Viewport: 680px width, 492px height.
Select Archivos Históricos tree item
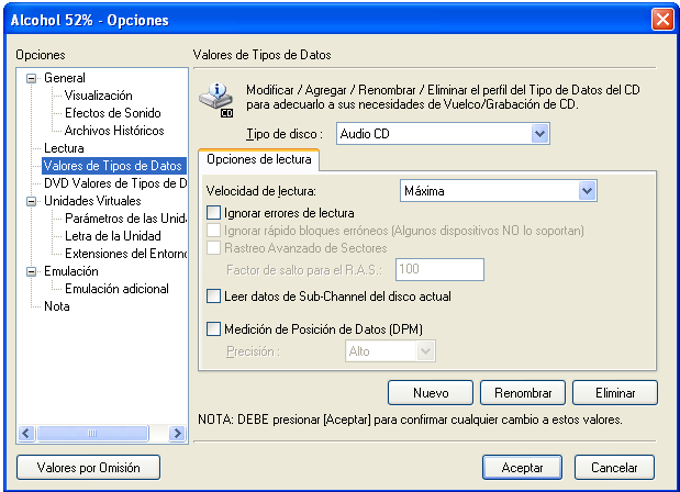tap(114, 131)
